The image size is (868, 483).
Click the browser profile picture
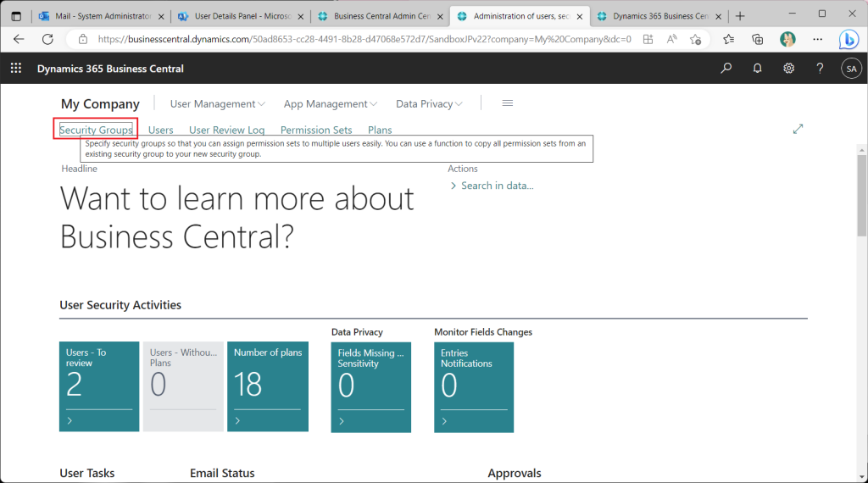[787, 39]
